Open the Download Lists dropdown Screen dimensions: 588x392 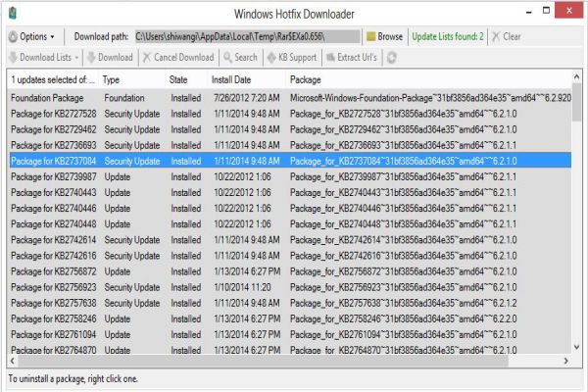tap(44, 58)
